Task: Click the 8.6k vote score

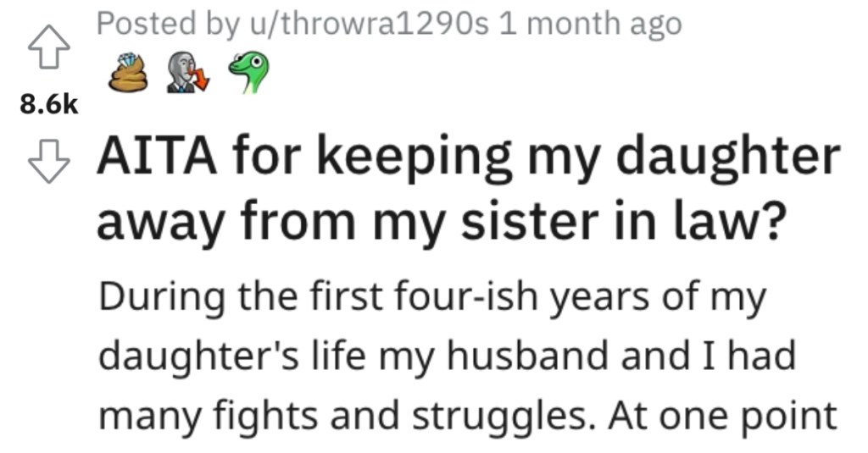Action: tap(49, 104)
